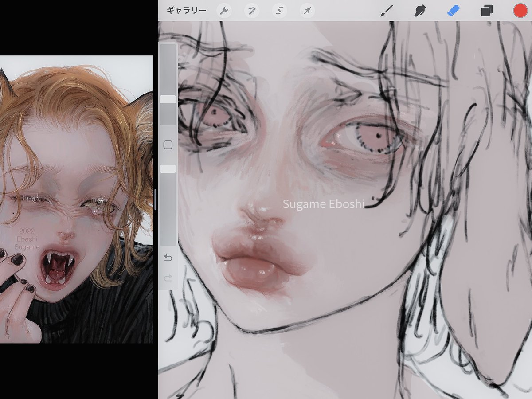Open the red active color picker
Viewport: 532px width, 399px height.
(x=520, y=11)
